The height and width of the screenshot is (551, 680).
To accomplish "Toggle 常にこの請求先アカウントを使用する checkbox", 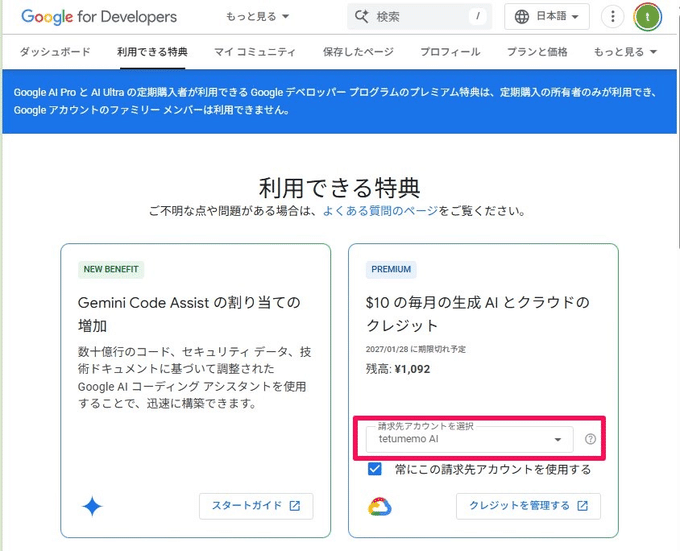I will pos(375,469).
